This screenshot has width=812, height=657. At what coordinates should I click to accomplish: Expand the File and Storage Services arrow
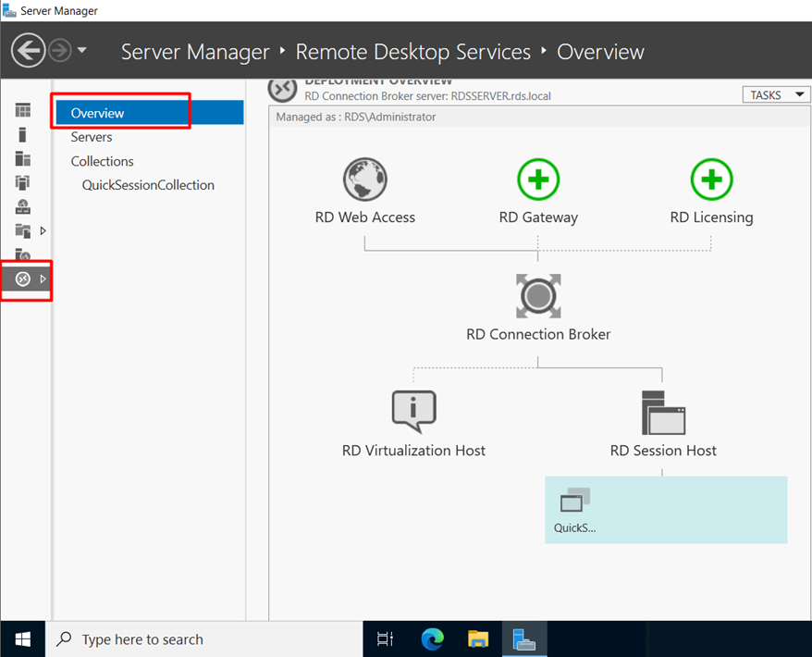(x=43, y=230)
